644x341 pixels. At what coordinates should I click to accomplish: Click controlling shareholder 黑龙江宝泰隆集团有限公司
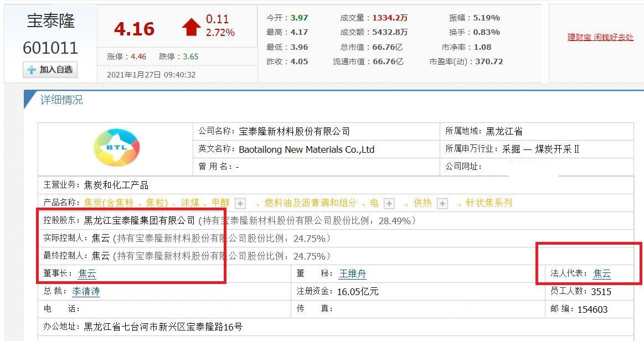[x=139, y=221]
